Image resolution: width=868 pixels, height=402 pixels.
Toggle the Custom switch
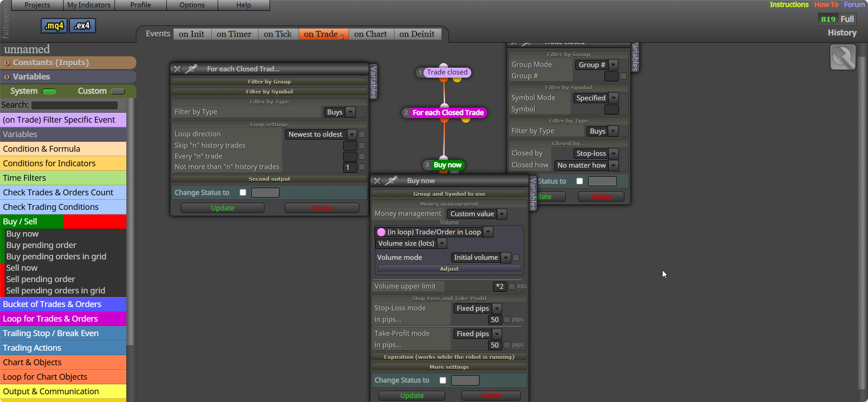pos(118,91)
